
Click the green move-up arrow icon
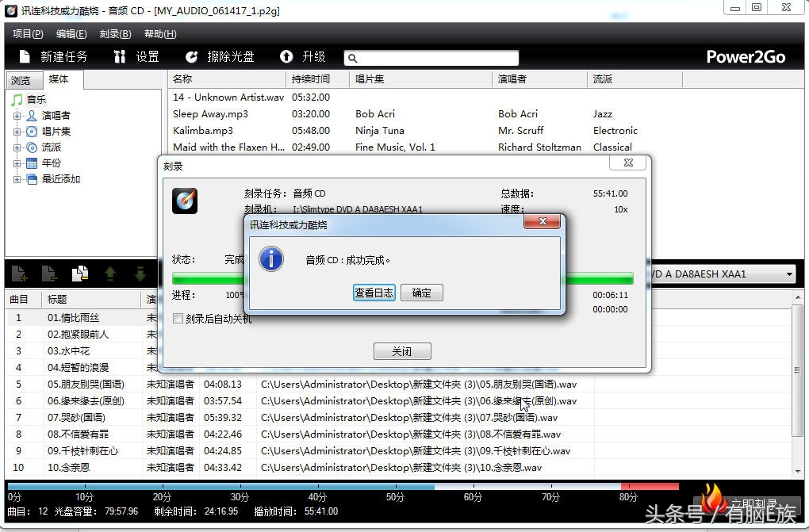[x=109, y=273]
